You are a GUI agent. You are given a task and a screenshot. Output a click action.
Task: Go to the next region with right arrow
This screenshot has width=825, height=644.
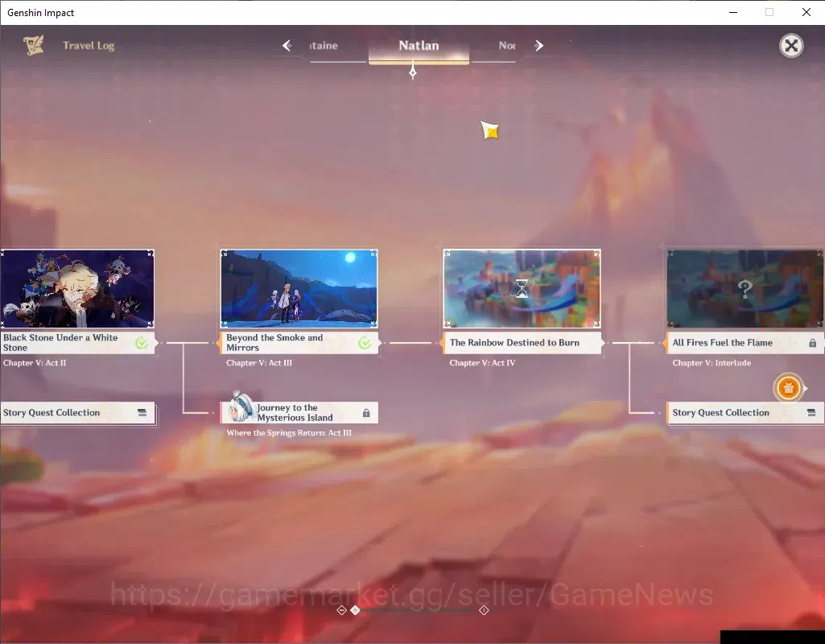point(538,46)
